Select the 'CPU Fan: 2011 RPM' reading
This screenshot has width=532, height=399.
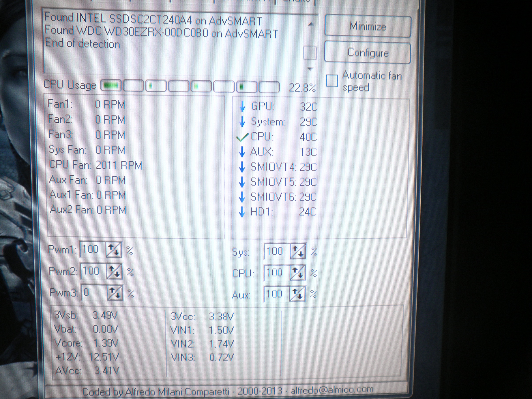[x=96, y=165]
